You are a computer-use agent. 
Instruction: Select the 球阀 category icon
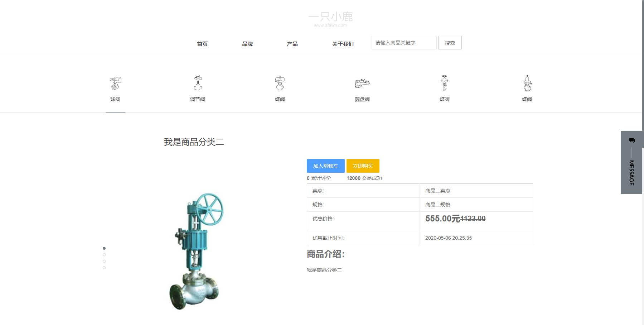pyautogui.click(x=115, y=83)
